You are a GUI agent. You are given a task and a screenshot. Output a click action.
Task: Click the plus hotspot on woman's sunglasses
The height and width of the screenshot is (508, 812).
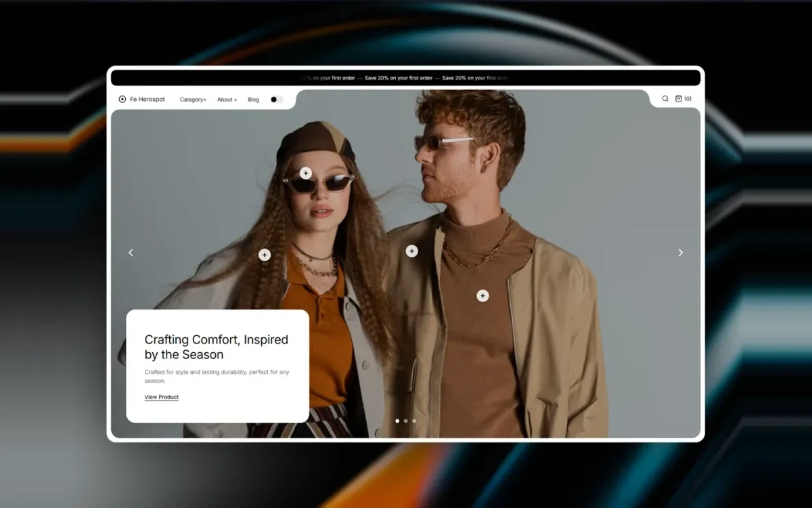coord(306,173)
